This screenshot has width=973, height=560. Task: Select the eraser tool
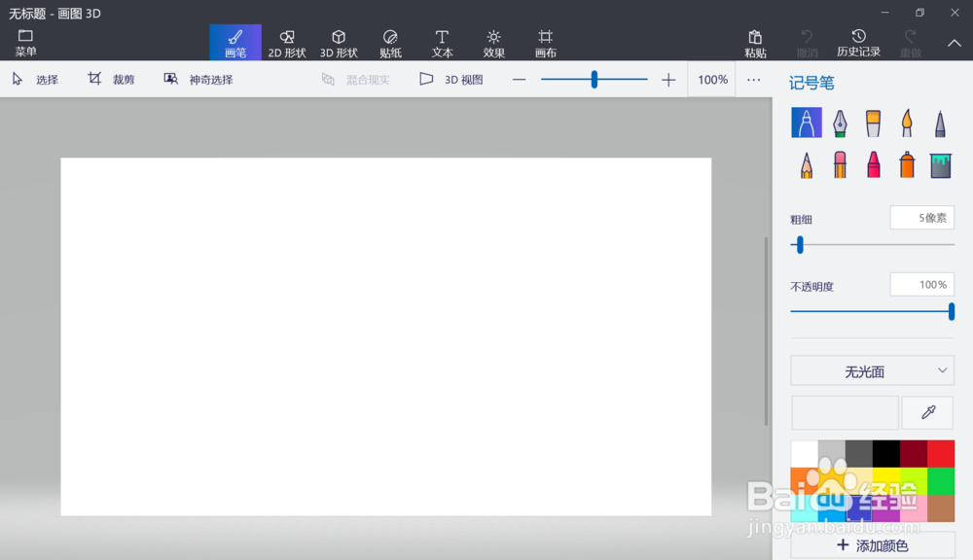point(840,165)
